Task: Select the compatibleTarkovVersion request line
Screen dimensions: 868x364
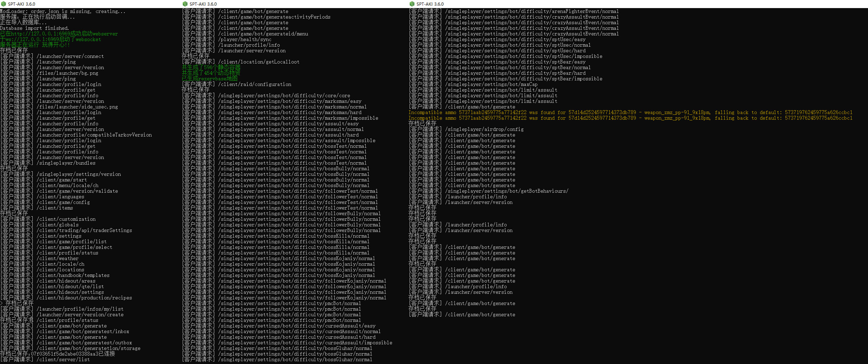Action: click(x=94, y=135)
